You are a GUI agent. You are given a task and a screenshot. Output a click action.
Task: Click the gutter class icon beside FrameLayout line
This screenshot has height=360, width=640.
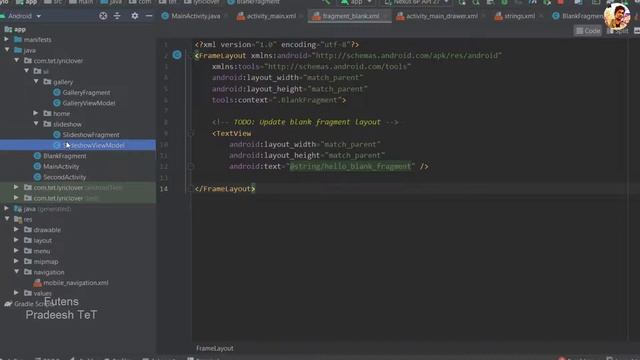click(177, 55)
